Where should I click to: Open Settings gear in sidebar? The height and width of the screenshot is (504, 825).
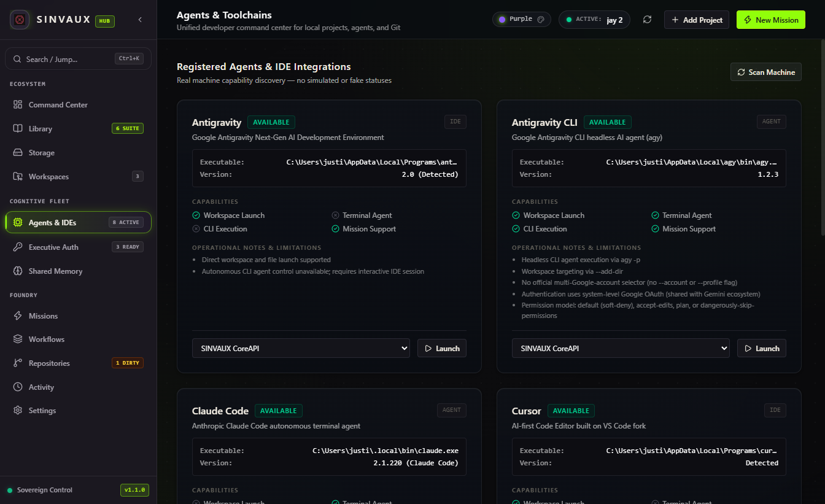[x=78, y=411]
